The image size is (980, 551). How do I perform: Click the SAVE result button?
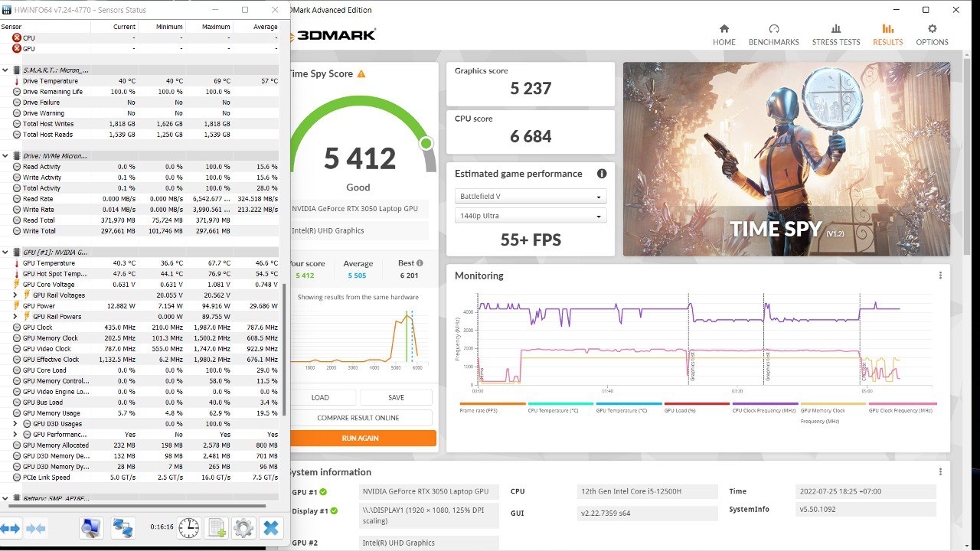click(x=396, y=397)
